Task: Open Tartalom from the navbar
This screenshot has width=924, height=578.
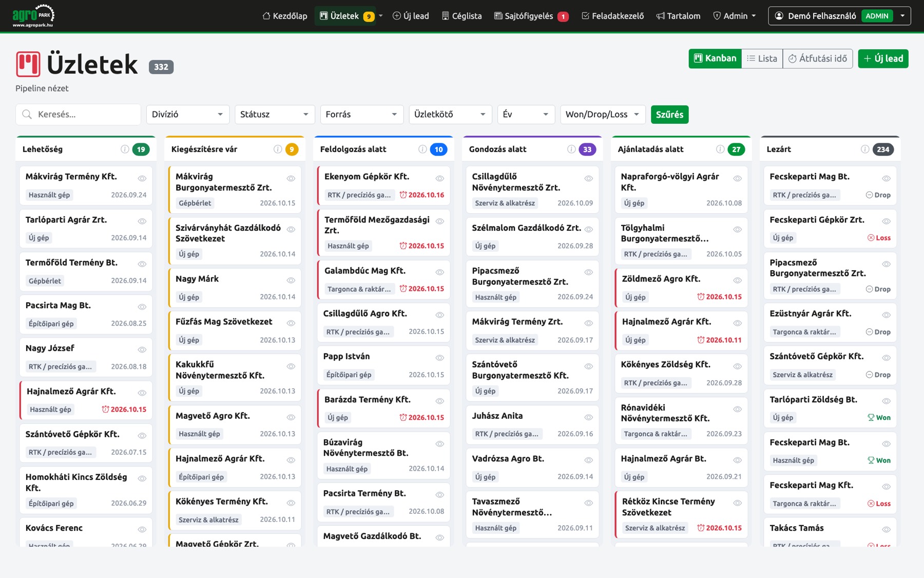Action: pyautogui.click(x=678, y=16)
